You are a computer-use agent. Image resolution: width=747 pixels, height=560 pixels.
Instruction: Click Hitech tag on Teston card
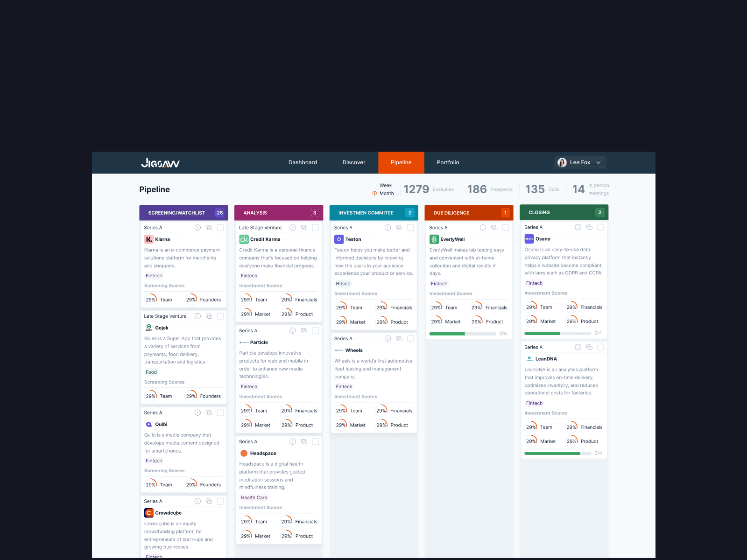click(343, 284)
